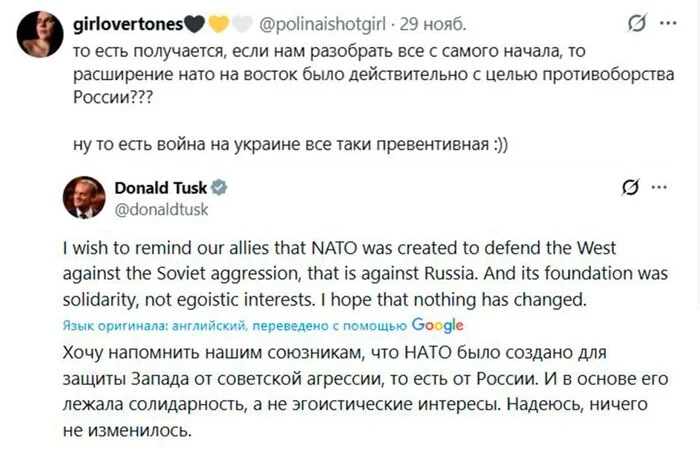The width and height of the screenshot is (700, 455).
Task: Click the Grok icon on girlovertones' post
Action: coord(634,22)
